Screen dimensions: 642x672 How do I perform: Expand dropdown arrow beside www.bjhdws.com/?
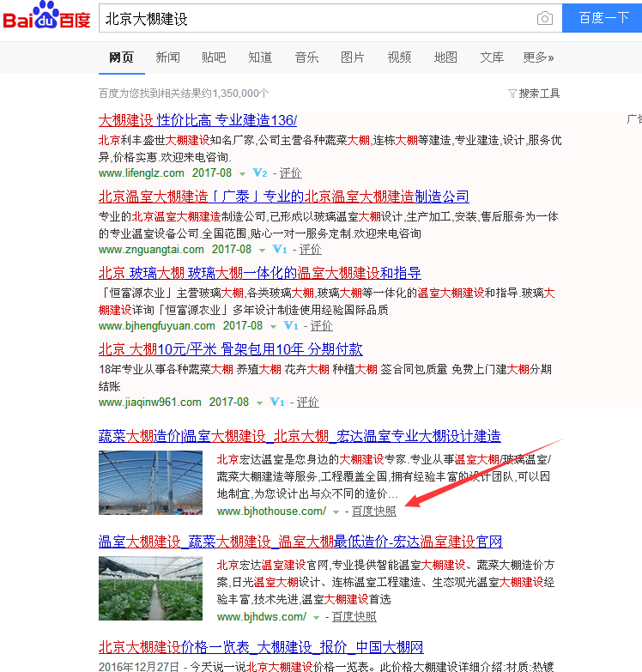click(317, 618)
